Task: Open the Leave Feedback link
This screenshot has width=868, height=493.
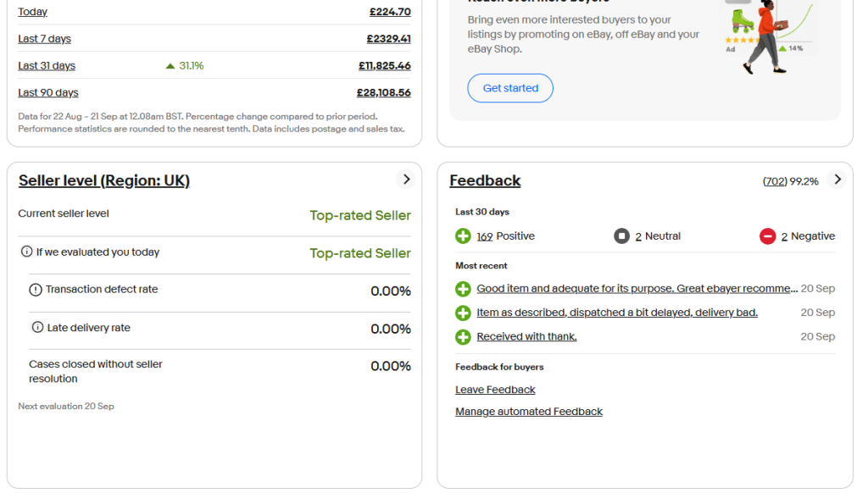Action: tap(495, 390)
